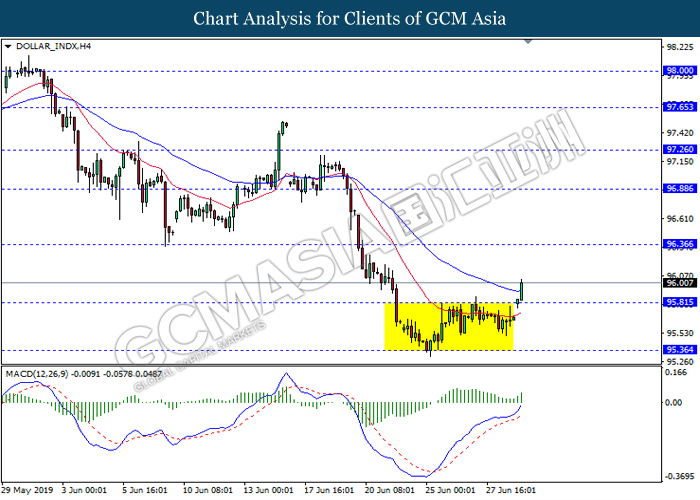The image size is (700, 500).
Task: Click the 10 Jun 08:01 time label
Action: pos(208,490)
